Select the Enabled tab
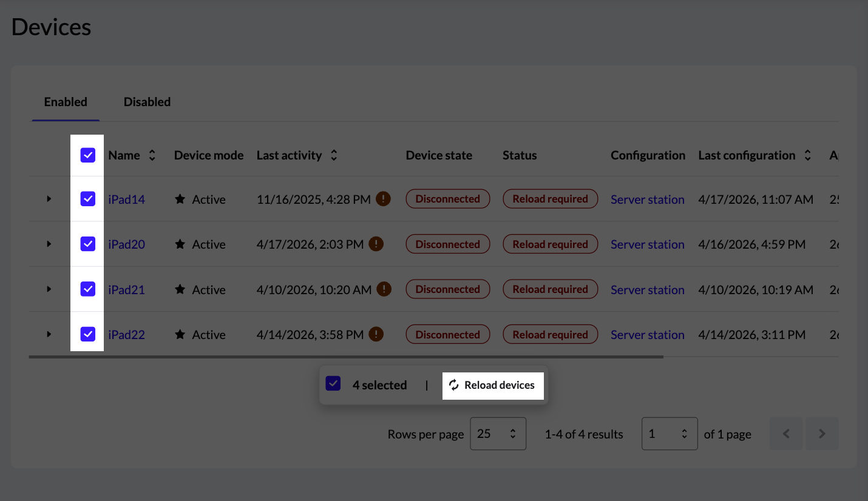Viewport: 868px width, 501px height. tap(65, 102)
